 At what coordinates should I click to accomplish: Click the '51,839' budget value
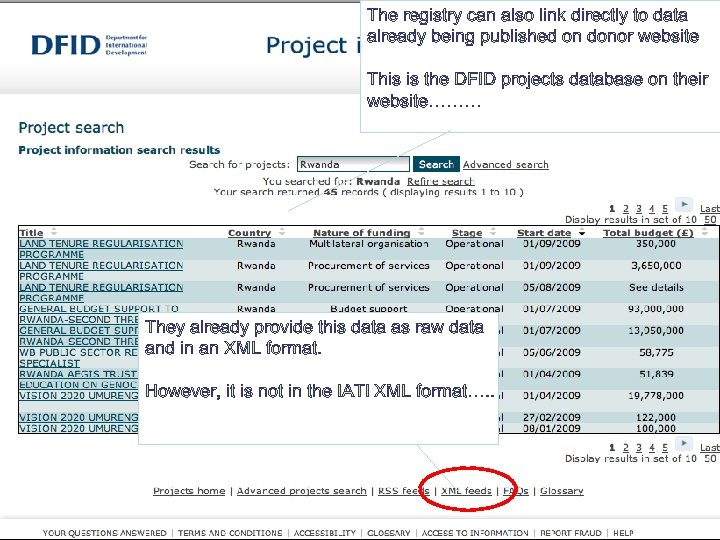click(x=657, y=374)
